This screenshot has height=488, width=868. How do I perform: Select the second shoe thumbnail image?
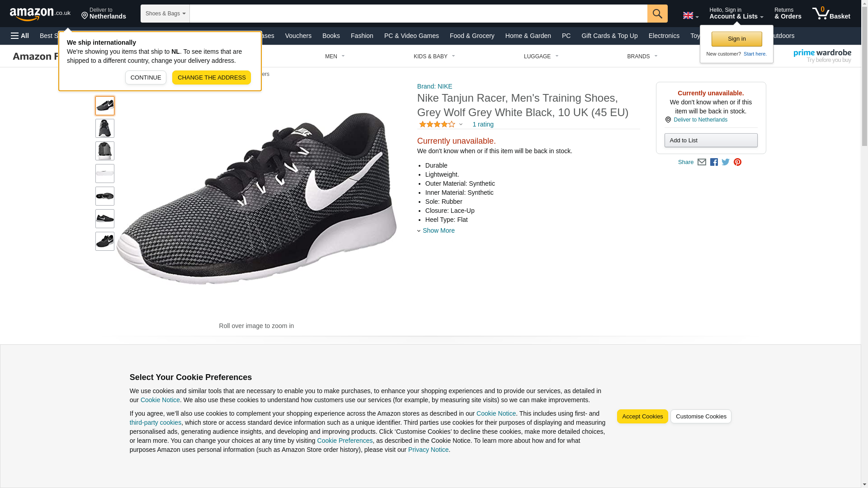tap(104, 128)
